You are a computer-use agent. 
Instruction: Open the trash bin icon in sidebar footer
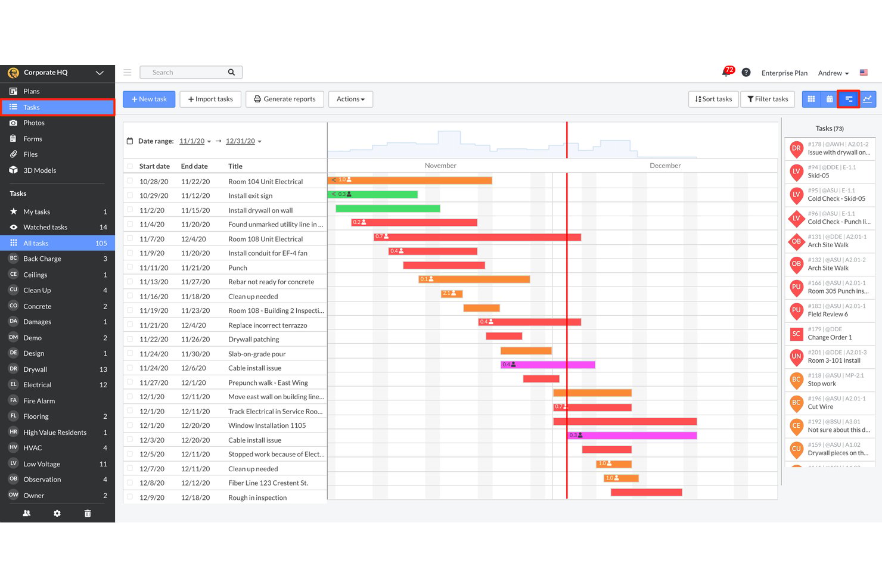(x=88, y=513)
